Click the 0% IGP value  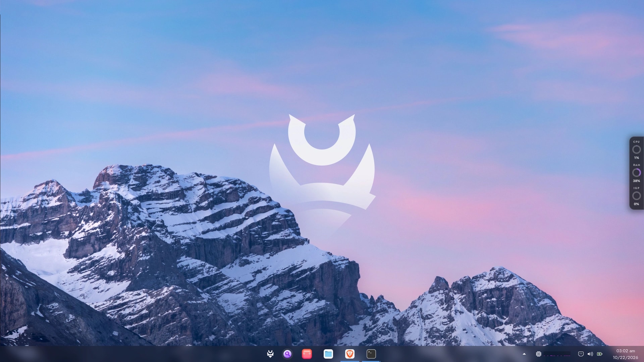tap(637, 204)
